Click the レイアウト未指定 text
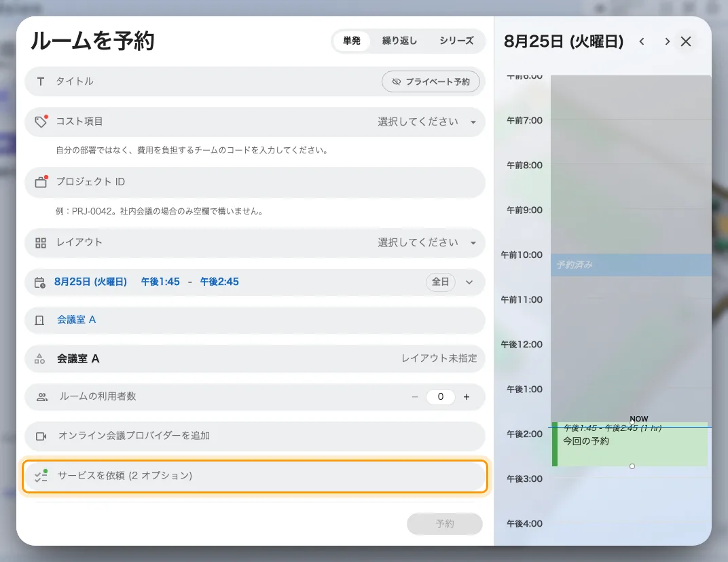The width and height of the screenshot is (728, 562). [x=439, y=358]
